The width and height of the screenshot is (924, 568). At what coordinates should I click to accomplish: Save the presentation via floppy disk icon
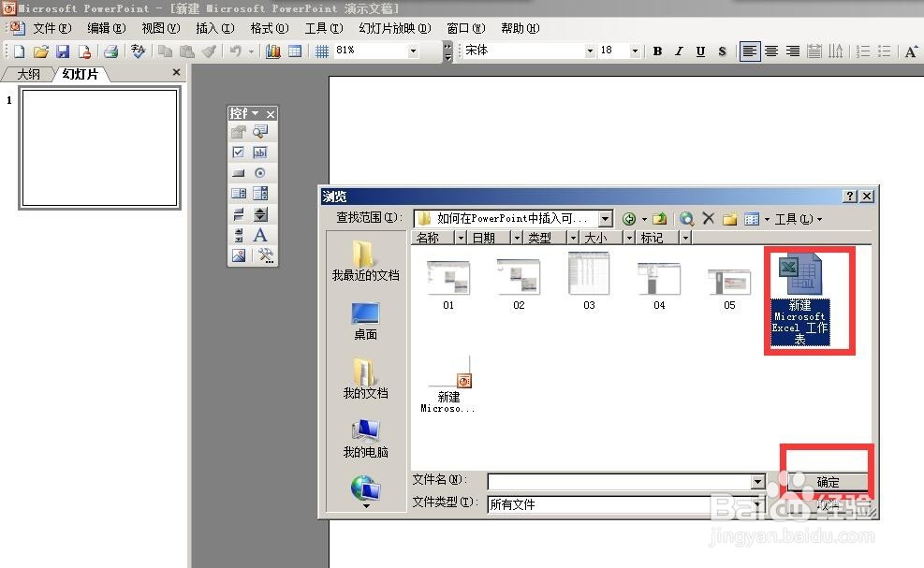coord(63,51)
